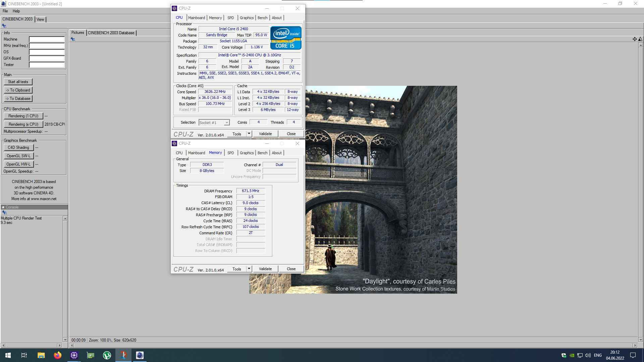Click Start all tests button
This screenshot has width=644, height=362.
click(x=18, y=82)
